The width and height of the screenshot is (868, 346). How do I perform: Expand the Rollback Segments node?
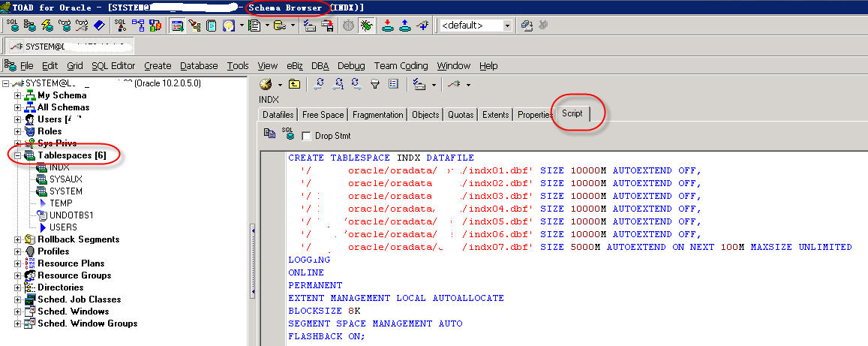point(18,239)
